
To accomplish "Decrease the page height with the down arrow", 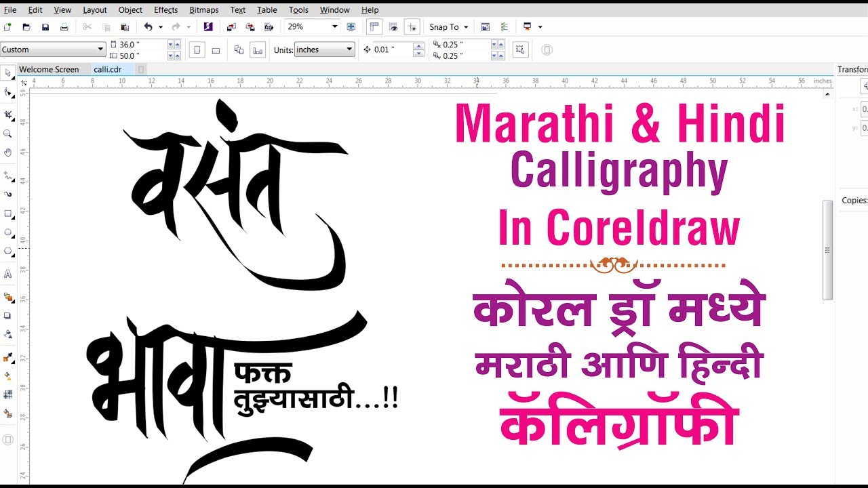I will pos(170,56).
